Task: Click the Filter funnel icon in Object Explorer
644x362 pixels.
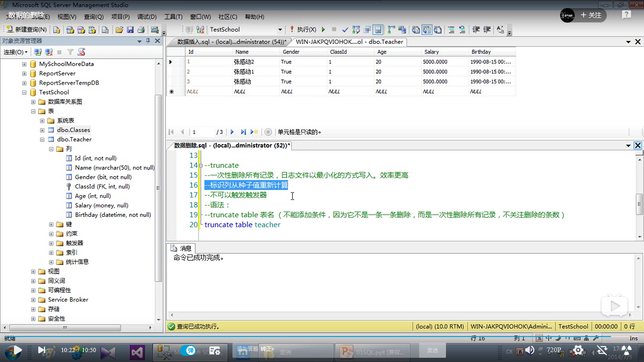Action: point(70,52)
